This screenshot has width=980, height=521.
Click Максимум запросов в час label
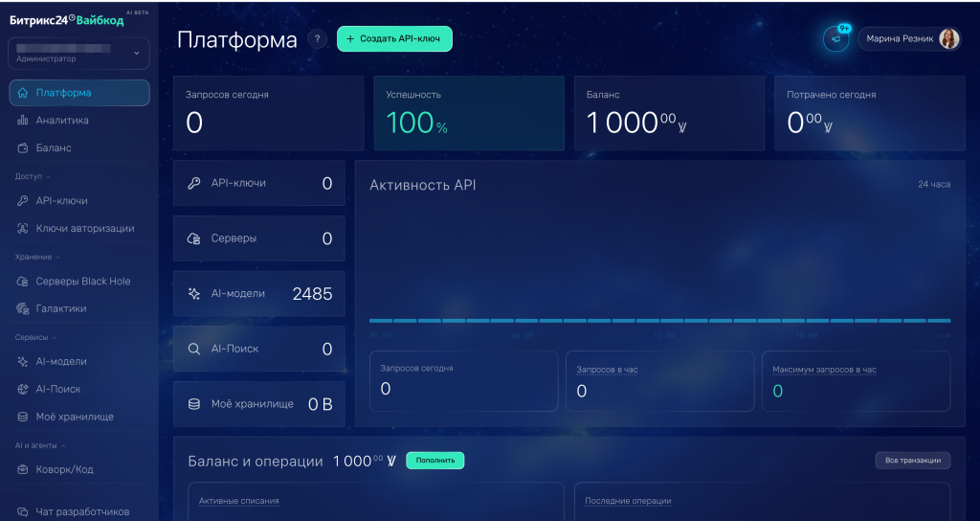click(x=824, y=370)
